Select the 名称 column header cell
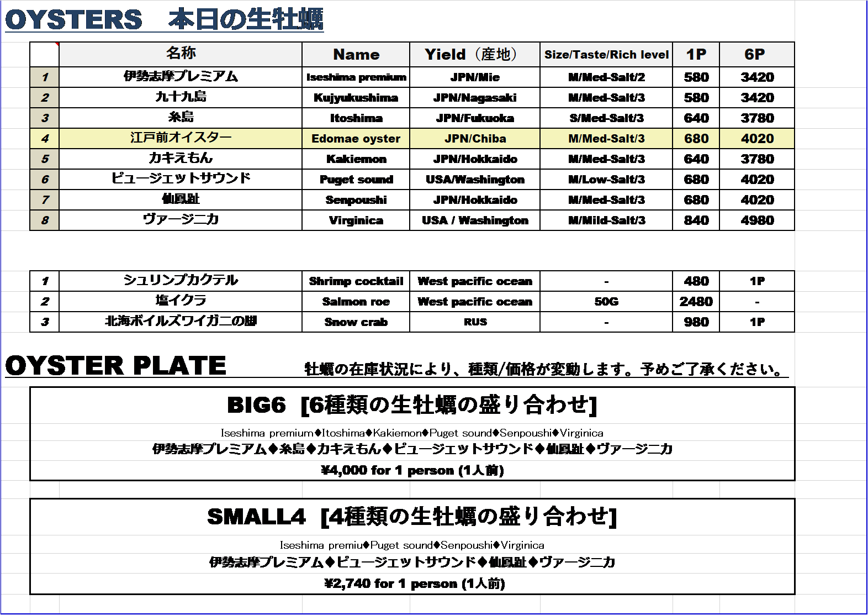 click(x=181, y=54)
